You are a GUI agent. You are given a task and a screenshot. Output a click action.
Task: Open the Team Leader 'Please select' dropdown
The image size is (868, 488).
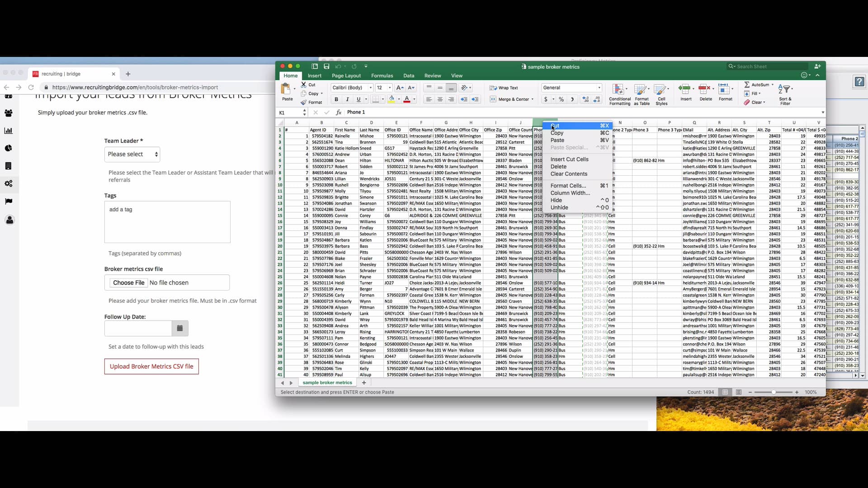(132, 155)
